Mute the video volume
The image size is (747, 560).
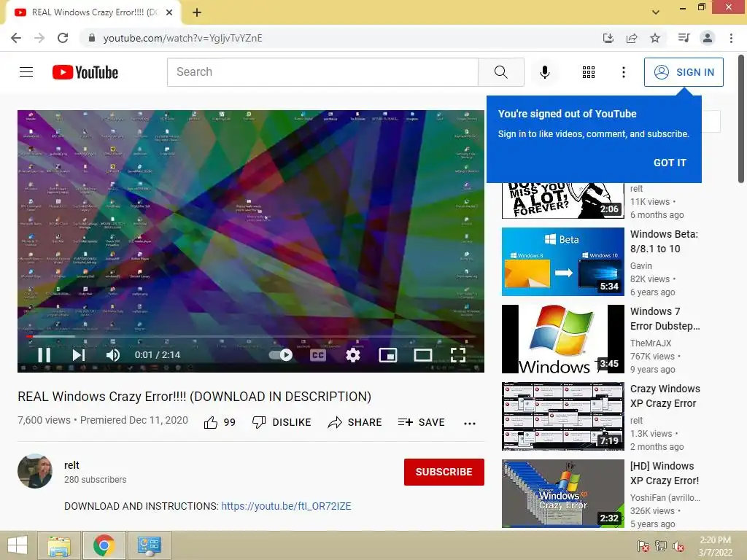[112, 355]
